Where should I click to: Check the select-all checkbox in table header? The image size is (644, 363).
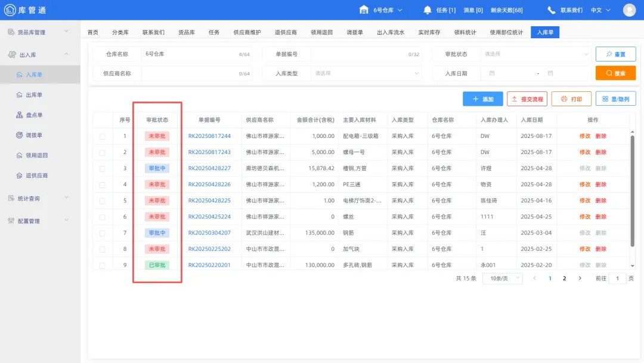click(103, 119)
